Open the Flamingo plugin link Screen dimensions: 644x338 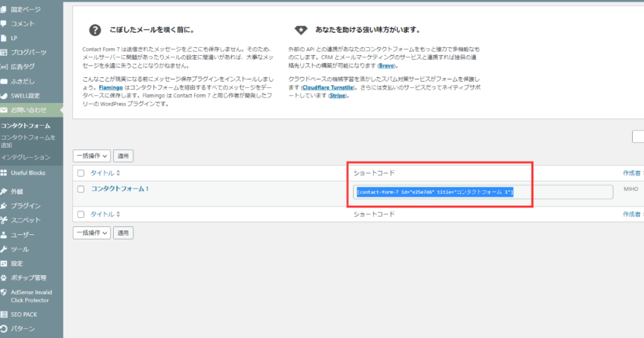click(111, 87)
